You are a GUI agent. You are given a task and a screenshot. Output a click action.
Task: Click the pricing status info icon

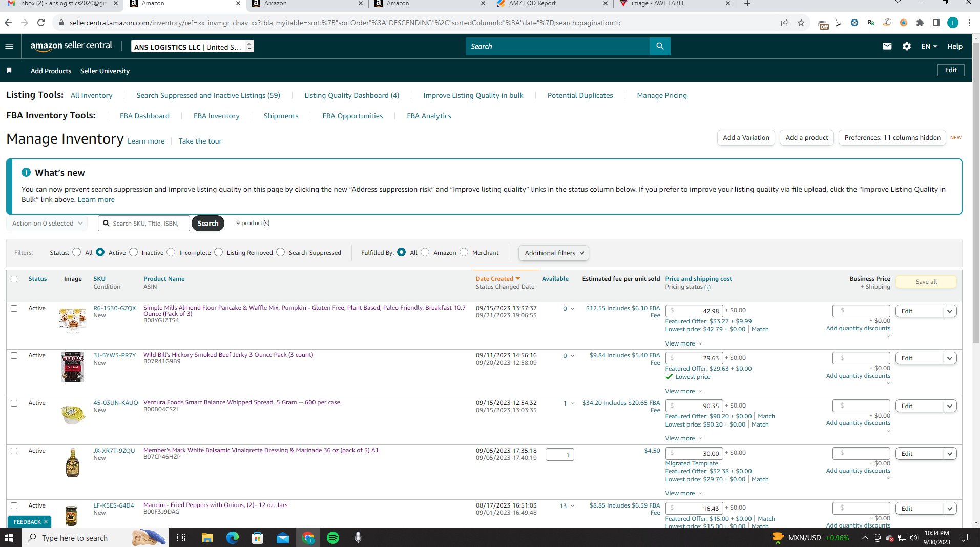point(707,288)
